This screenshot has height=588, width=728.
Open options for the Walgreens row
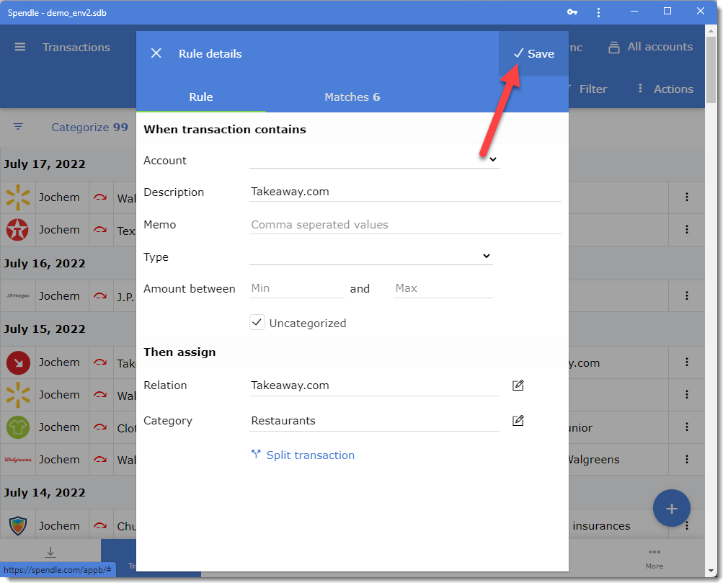point(687,460)
